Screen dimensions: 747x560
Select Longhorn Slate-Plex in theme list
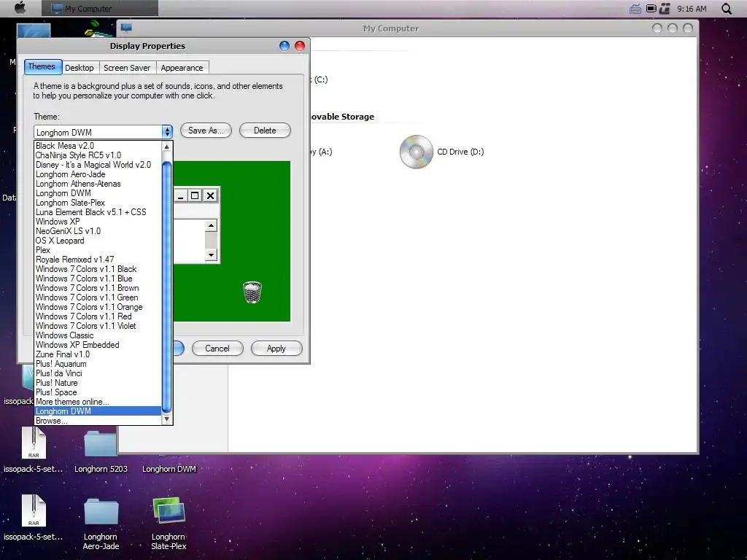(98, 203)
